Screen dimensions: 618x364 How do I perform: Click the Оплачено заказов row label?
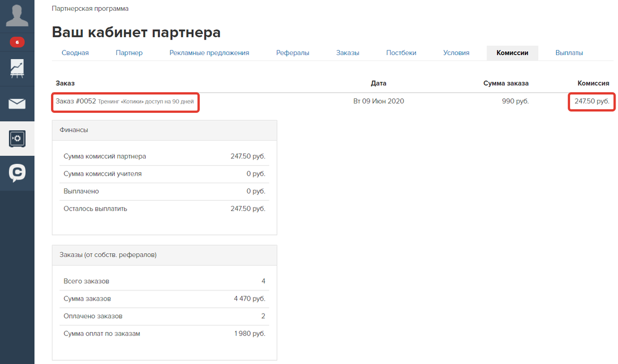click(x=93, y=316)
